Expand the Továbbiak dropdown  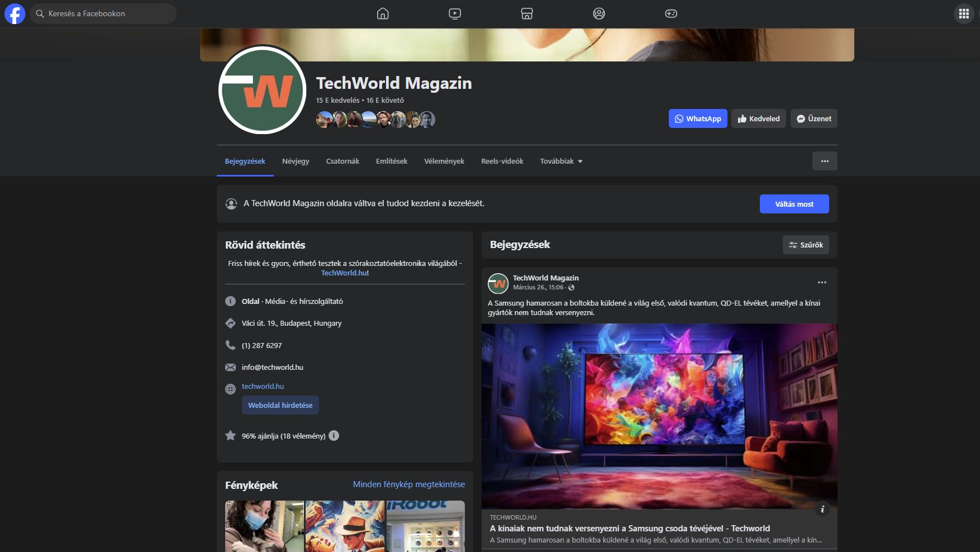561,161
